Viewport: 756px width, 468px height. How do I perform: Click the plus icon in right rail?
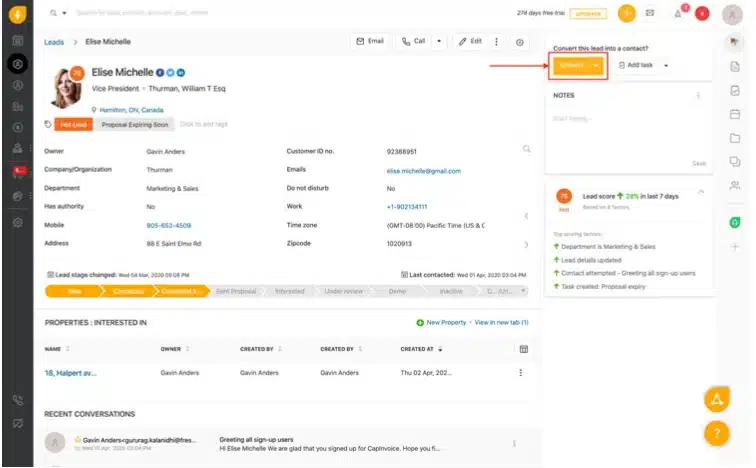tap(735, 247)
